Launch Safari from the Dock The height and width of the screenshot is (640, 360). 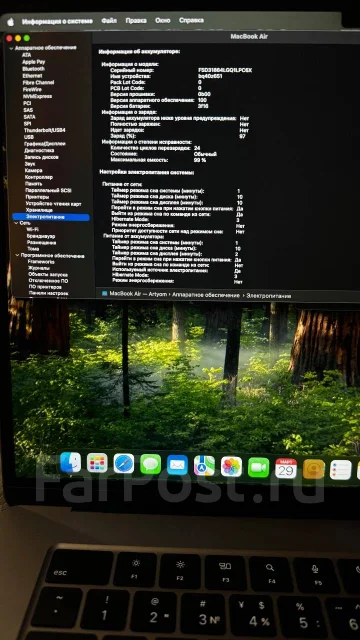click(x=124, y=464)
